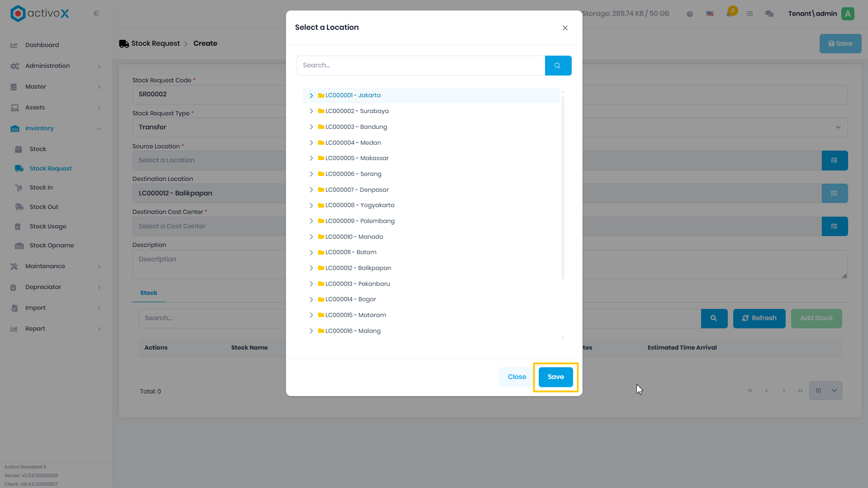This screenshot has height=488, width=868.
Task: Click the Refresh button
Action: [x=759, y=319]
